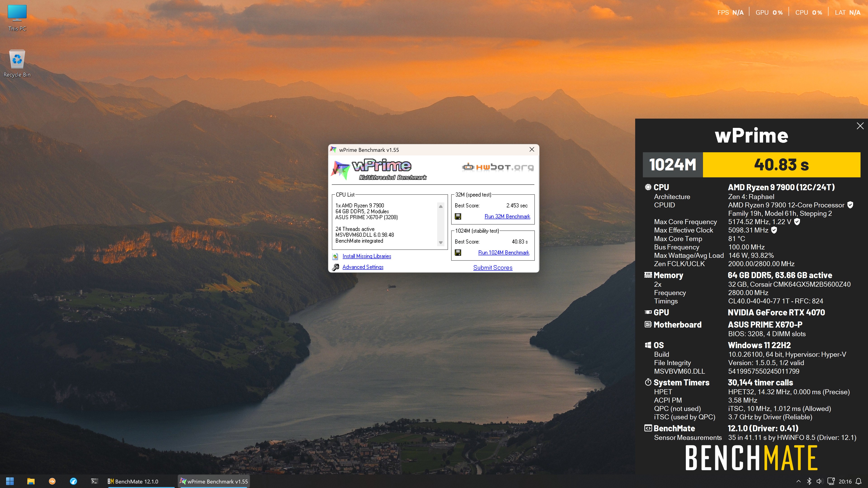The width and height of the screenshot is (868, 488).
Task: Open the Recycle Bin desktop icon
Action: coord(17,64)
